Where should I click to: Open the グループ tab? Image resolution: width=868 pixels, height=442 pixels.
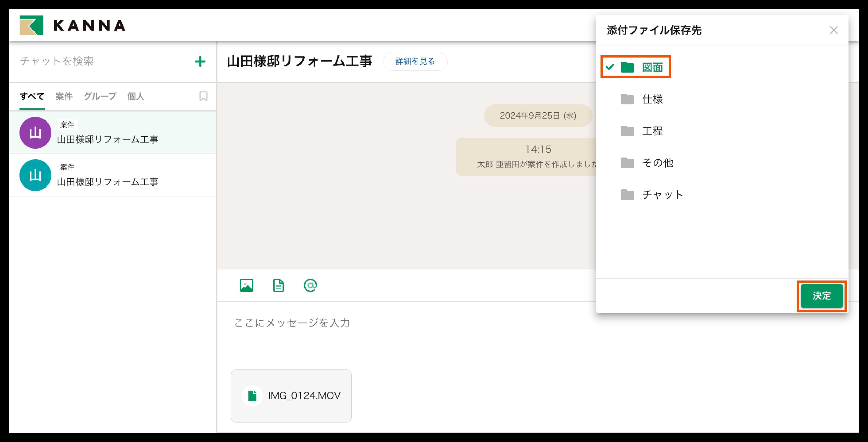point(100,96)
